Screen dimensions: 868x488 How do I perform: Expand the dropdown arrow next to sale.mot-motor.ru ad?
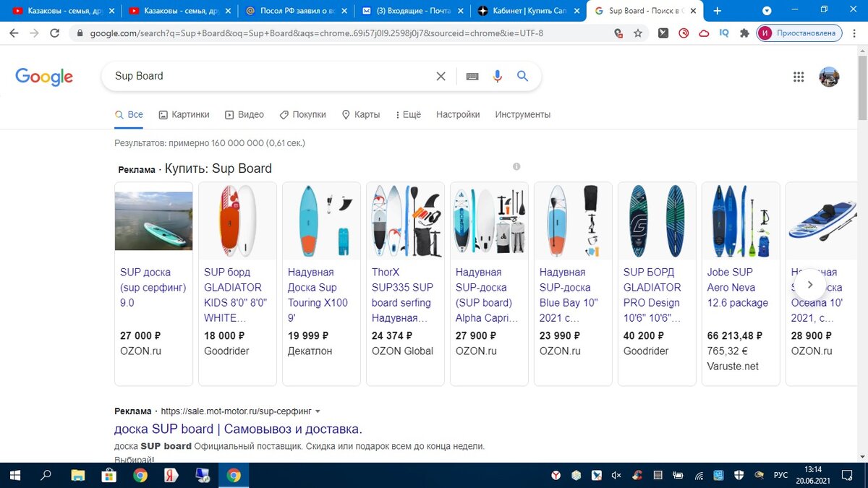[x=318, y=411]
